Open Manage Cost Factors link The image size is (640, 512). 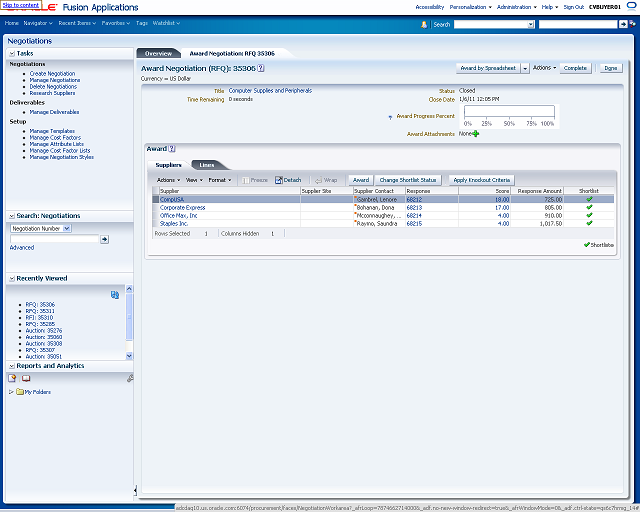point(55,138)
